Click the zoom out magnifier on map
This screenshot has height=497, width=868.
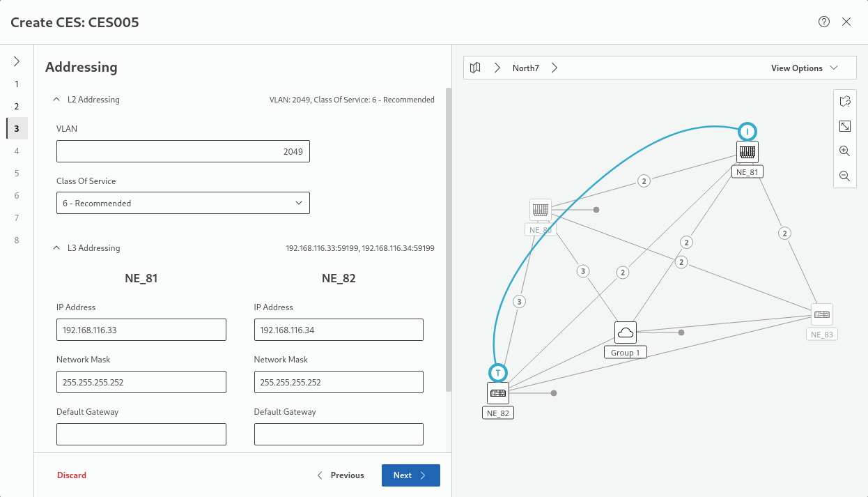pos(844,176)
